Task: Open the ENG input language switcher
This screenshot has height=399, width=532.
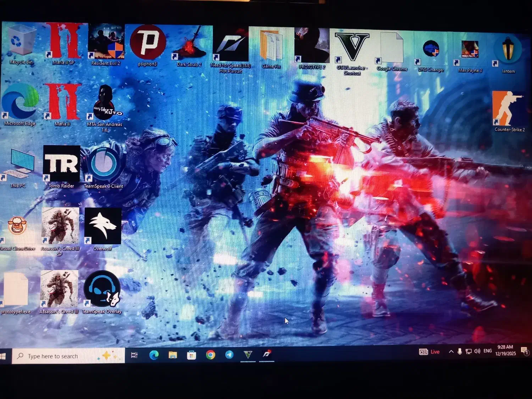Action: coord(488,351)
